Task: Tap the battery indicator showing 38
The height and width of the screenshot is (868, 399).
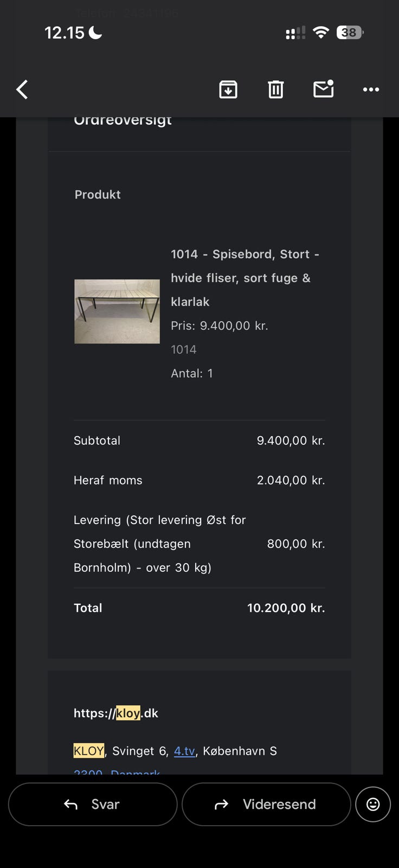Action: click(350, 33)
